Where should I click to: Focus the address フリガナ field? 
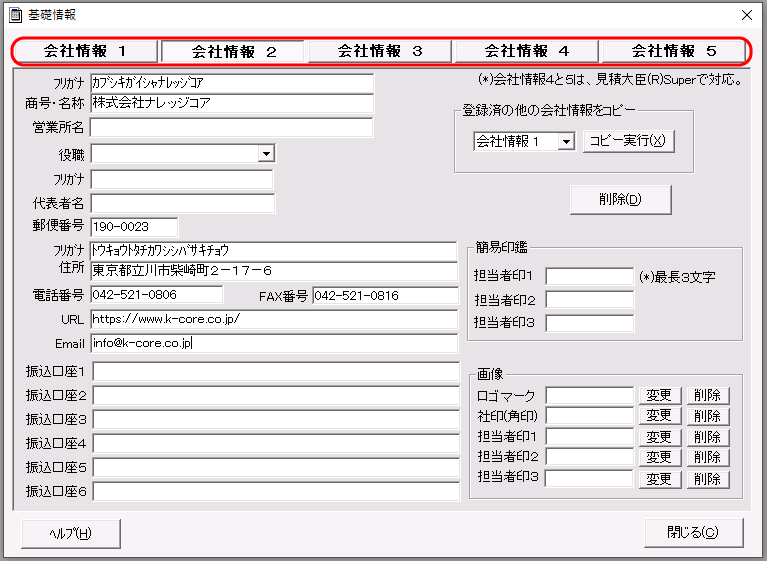point(274,251)
